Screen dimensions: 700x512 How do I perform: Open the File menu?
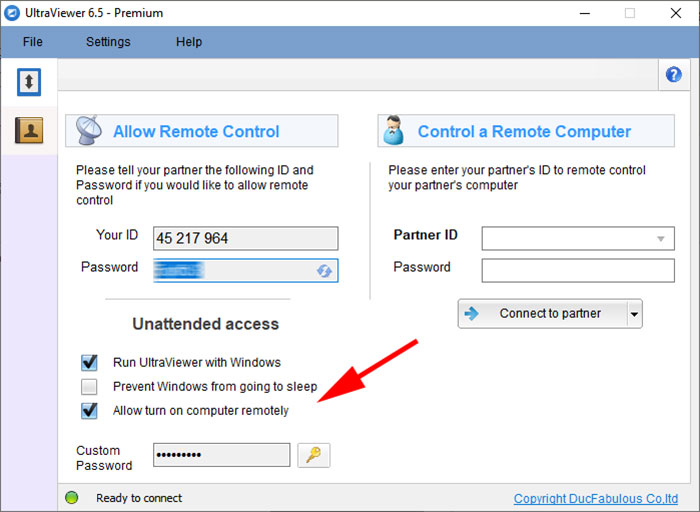tap(33, 42)
